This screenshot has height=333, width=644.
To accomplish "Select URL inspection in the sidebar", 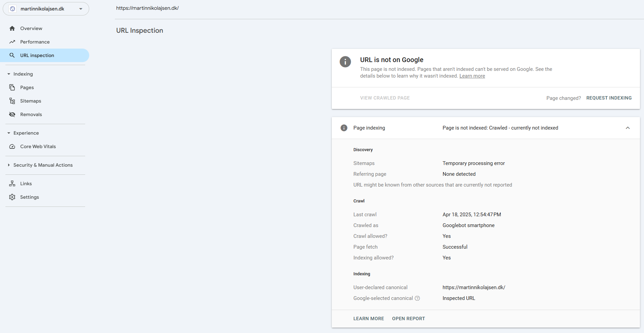I will coord(45,55).
